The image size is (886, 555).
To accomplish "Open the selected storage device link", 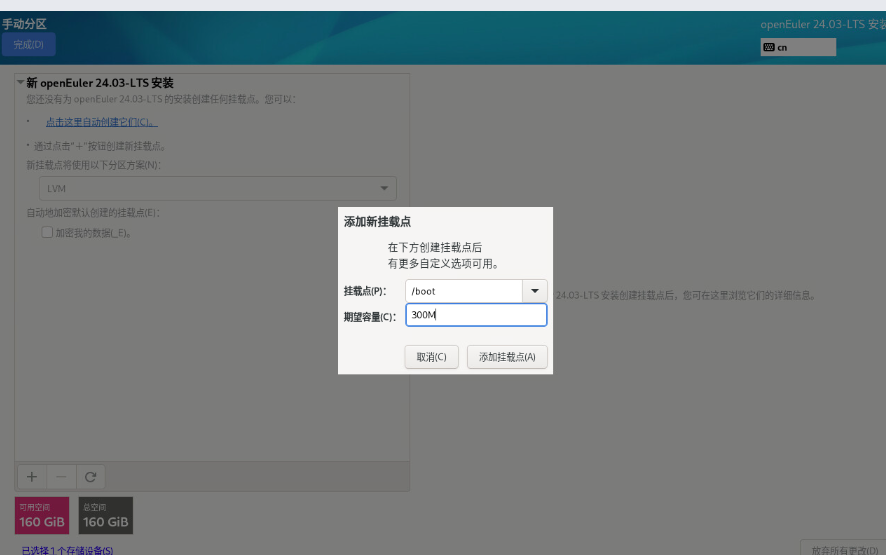I will (x=67, y=550).
